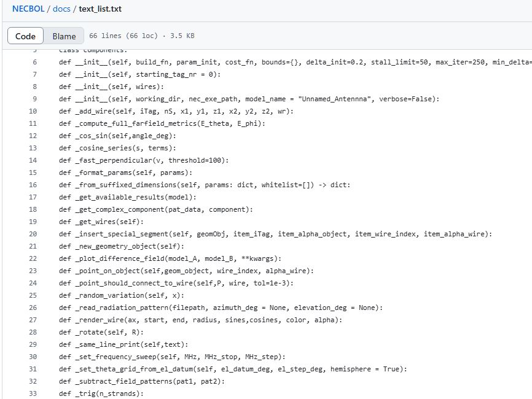Click the _new_geometry_object code line
Image resolution: width=532 pixels, height=399 pixels.
(122, 246)
